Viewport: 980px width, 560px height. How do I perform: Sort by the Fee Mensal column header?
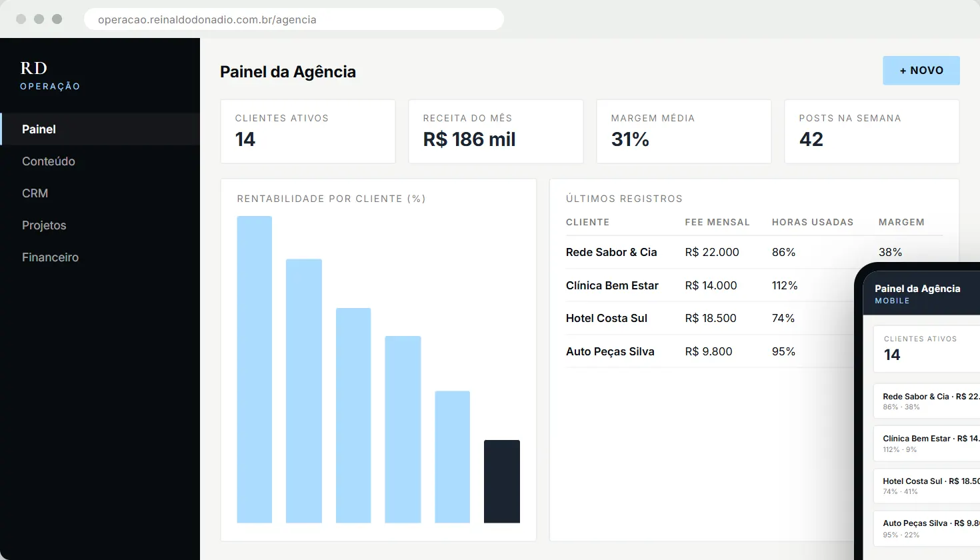[x=717, y=222]
